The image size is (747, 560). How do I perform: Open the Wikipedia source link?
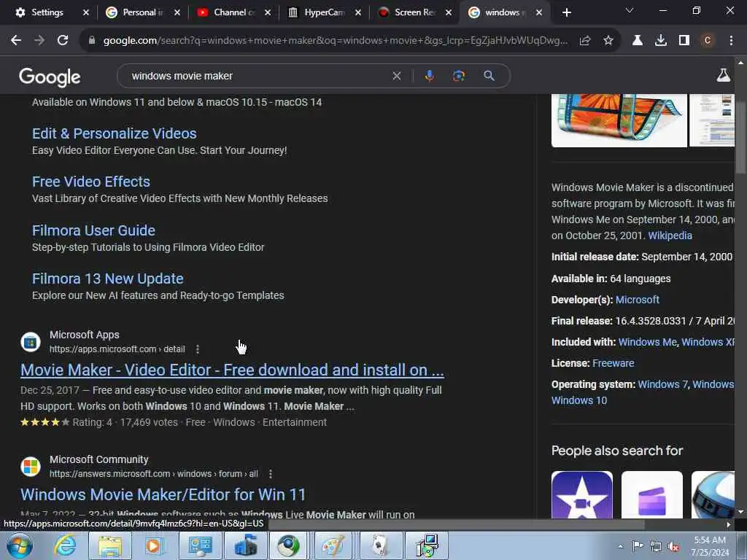click(670, 236)
